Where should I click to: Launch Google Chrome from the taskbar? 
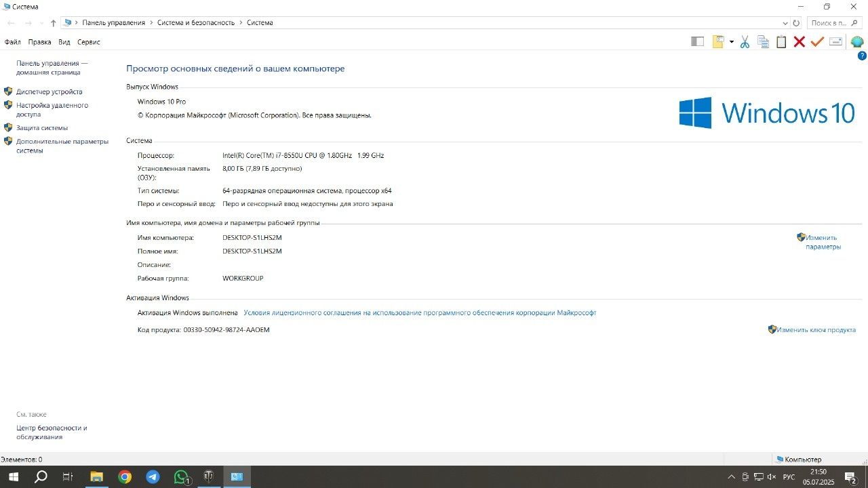125,477
